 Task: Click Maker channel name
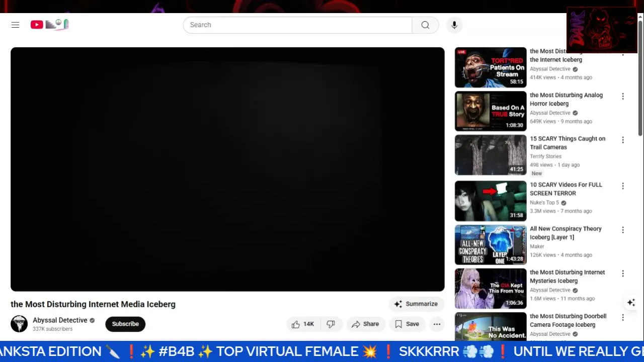pos(537,246)
